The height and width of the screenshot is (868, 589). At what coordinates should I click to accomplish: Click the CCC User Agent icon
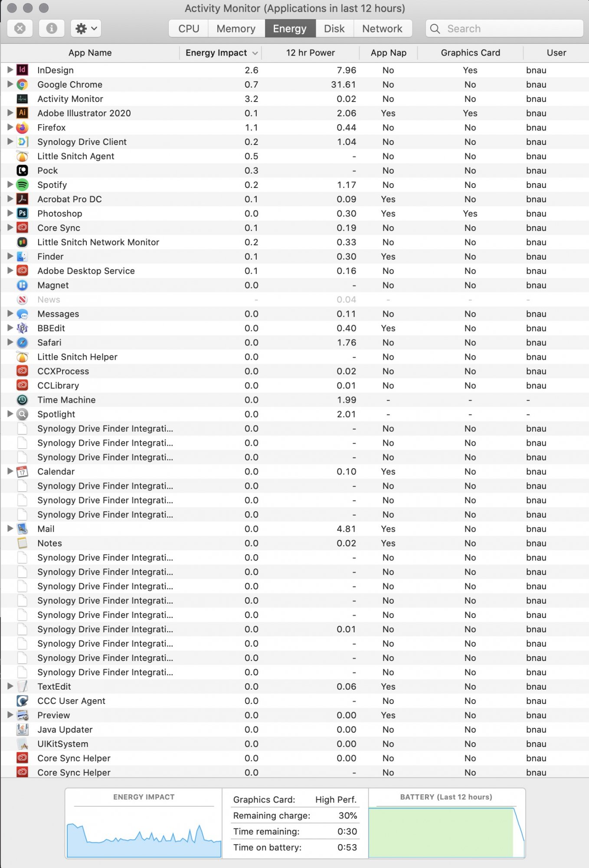[22, 700]
